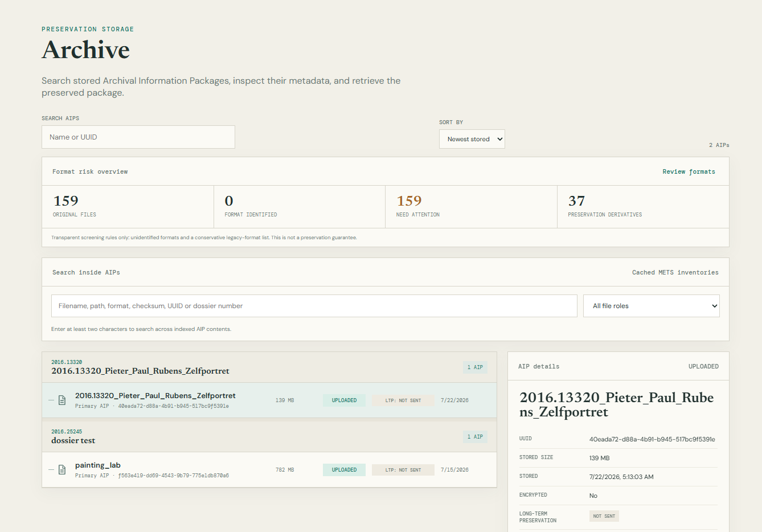Select the 2016.13320_Pieter_Paul_Rubens_Zelfportret Primary AIP row
The image size is (762, 532).
tap(269, 400)
